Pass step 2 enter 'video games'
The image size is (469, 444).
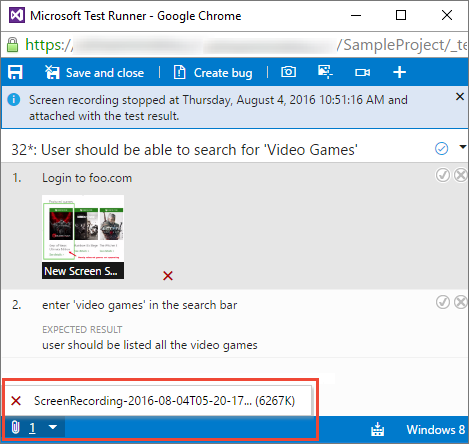tap(443, 302)
